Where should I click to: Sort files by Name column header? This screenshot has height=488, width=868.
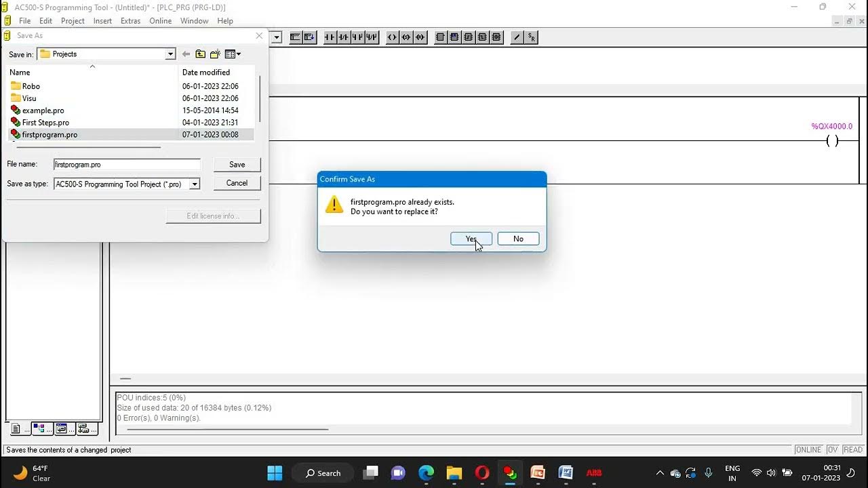(92, 73)
